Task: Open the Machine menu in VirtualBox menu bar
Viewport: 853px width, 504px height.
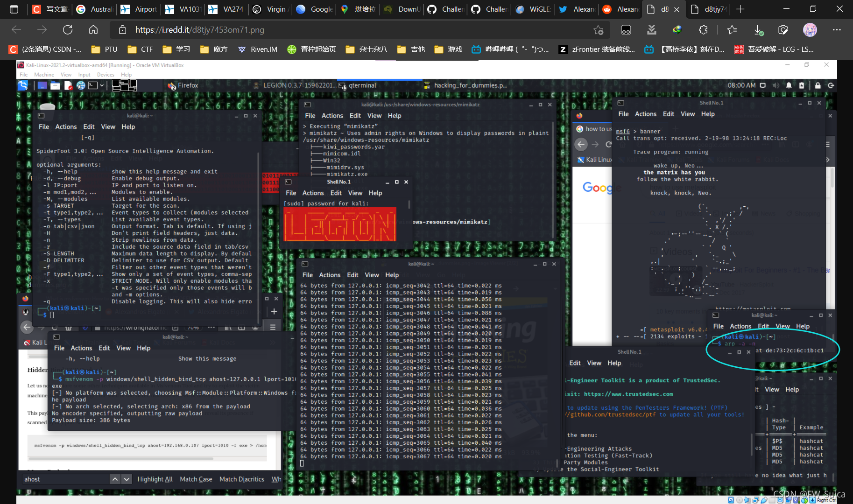Action: pos(44,75)
